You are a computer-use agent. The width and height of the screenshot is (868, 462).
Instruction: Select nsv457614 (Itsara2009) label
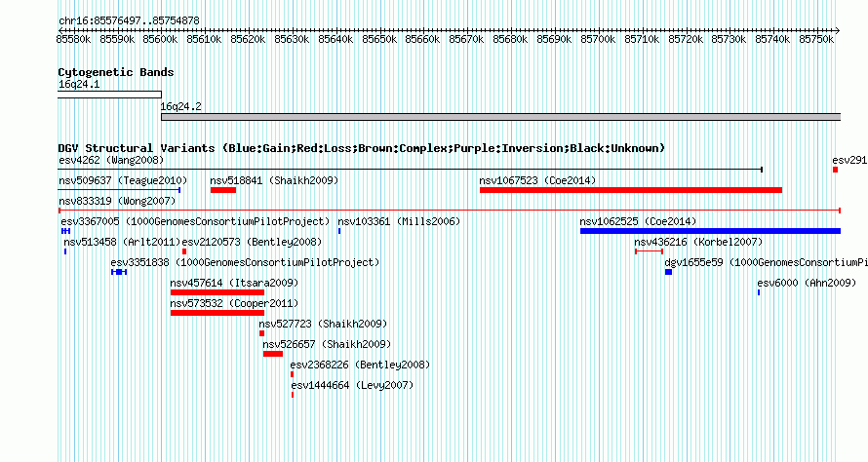click(x=234, y=284)
